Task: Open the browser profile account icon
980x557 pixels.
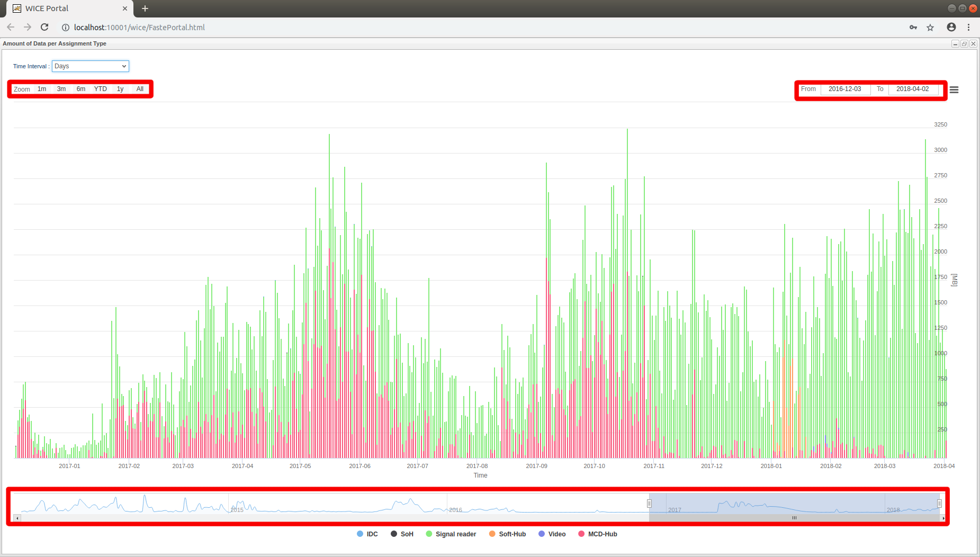Action: 951,28
